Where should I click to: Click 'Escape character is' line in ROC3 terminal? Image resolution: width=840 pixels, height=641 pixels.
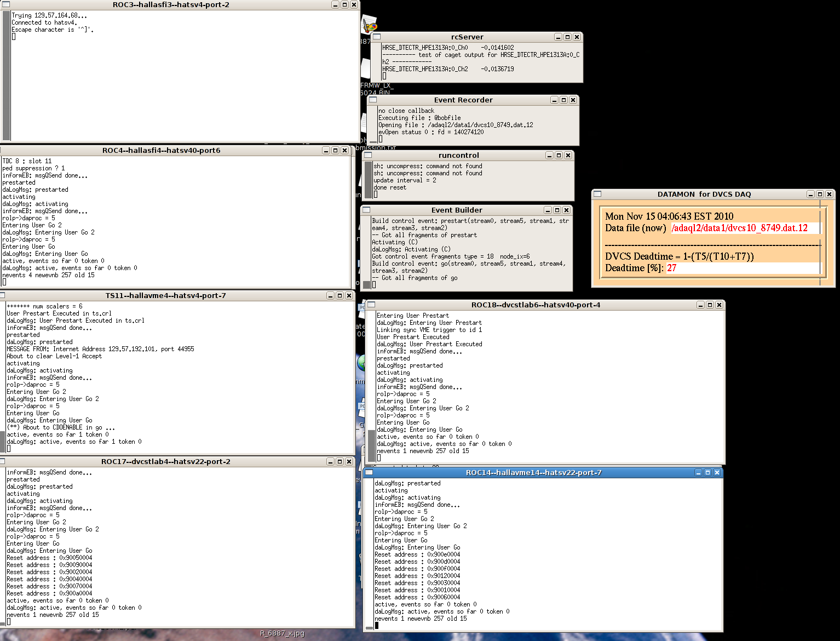[x=53, y=30]
